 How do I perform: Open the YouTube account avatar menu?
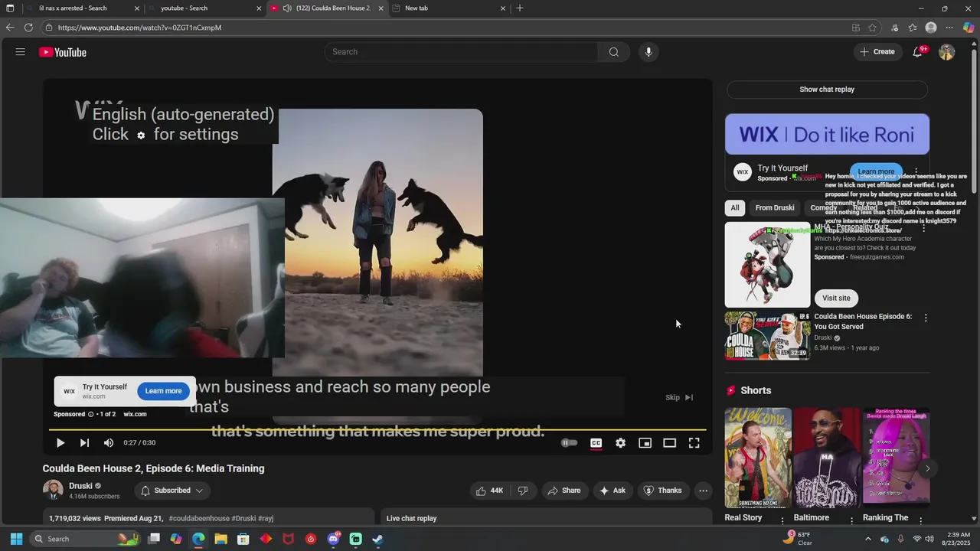coord(947,52)
